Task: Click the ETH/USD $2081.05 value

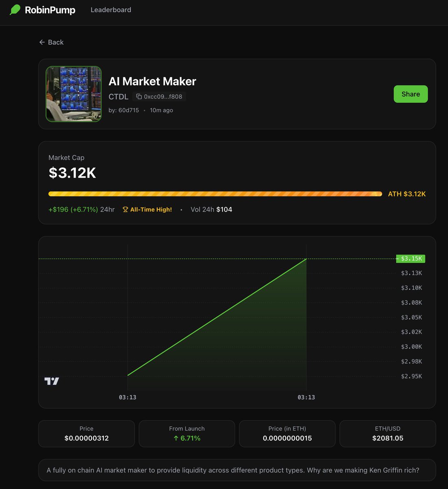Action: [x=388, y=438]
